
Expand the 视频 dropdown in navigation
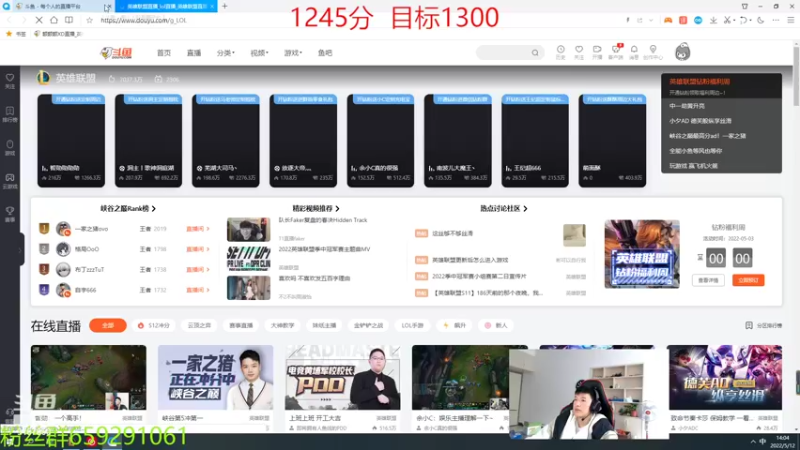(x=259, y=53)
